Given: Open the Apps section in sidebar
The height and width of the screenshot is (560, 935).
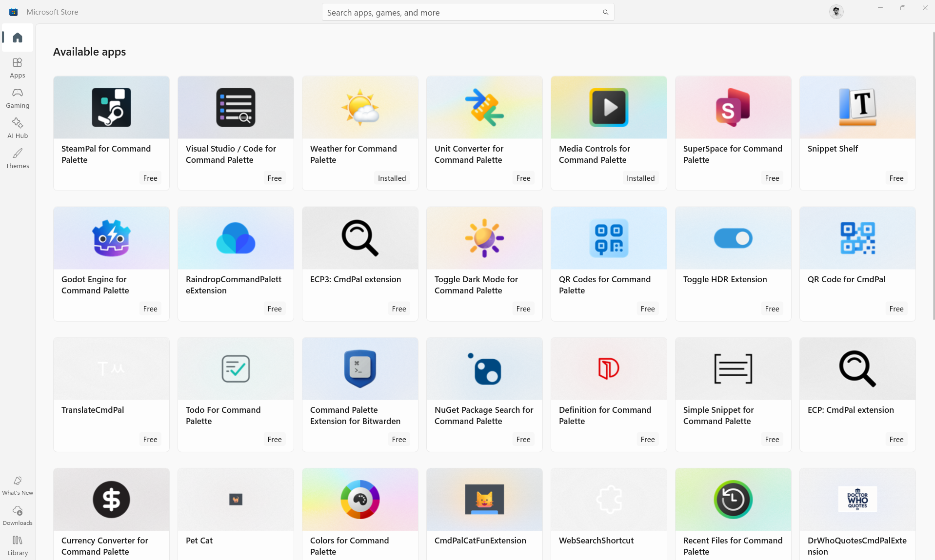Looking at the screenshot, I should 17,68.
